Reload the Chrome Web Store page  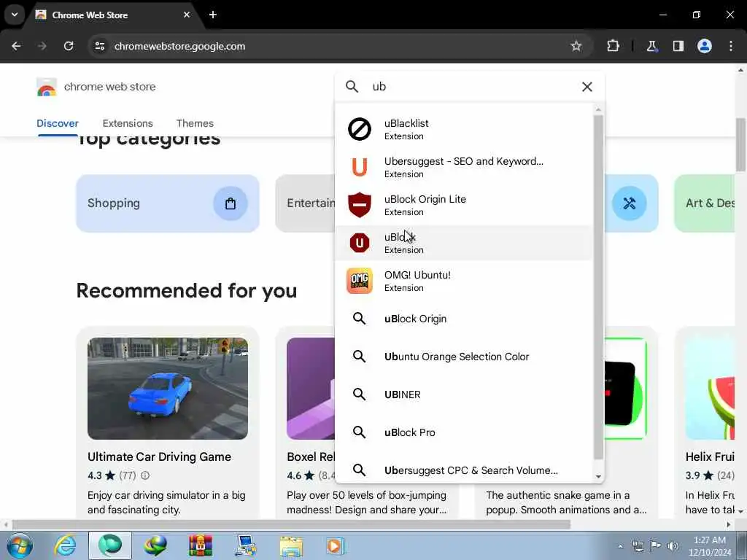pyautogui.click(x=69, y=46)
